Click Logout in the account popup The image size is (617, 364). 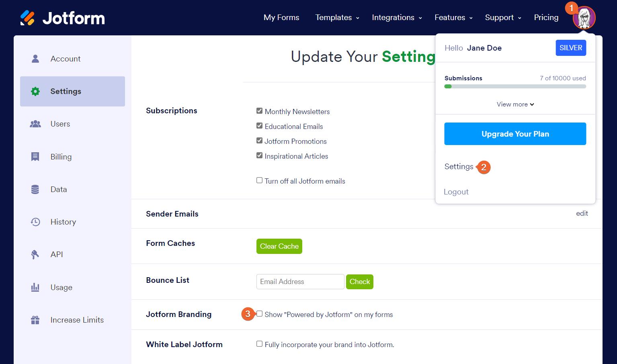pyautogui.click(x=456, y=192)
